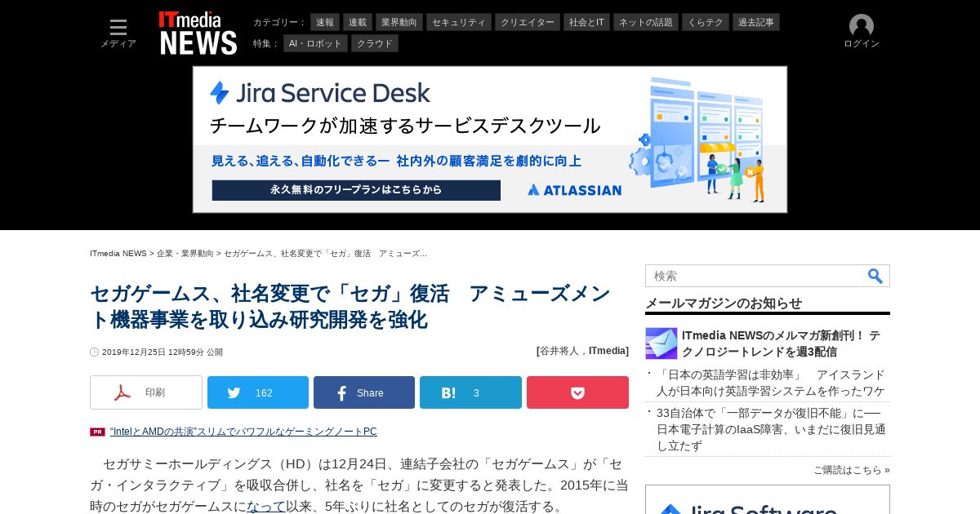Screen dimensions: 980x514
Task: Click the Hatena bookmark B! button
Action: (x=470, y=392)
